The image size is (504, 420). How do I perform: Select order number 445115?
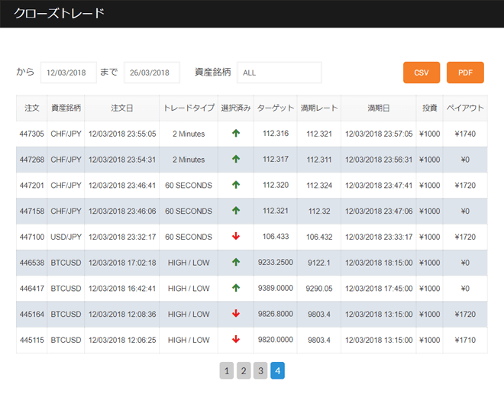(32, 340)
